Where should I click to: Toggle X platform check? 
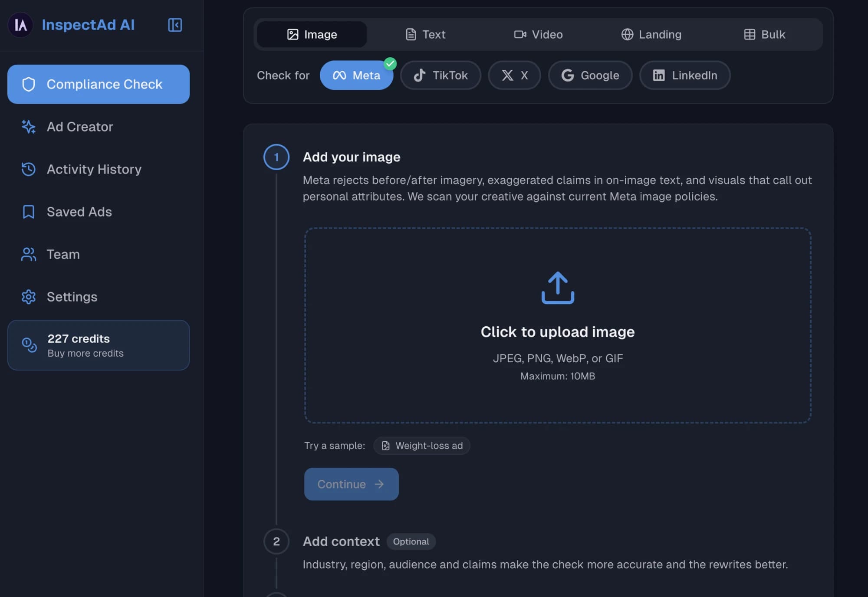tap(514, 75)
